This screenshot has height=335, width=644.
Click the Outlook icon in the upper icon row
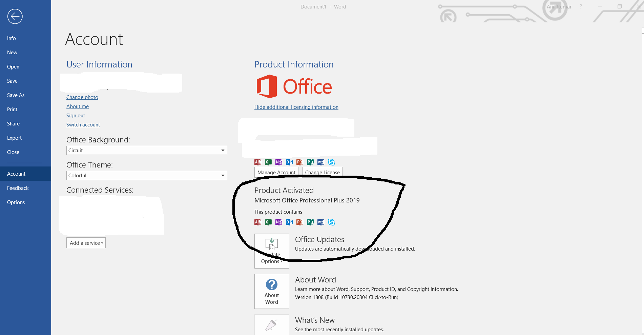[289, 162]
